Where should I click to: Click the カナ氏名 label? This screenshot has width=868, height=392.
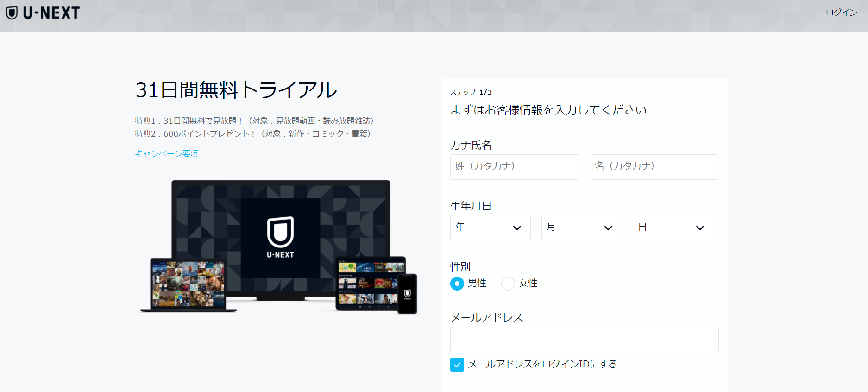point(471,145)
